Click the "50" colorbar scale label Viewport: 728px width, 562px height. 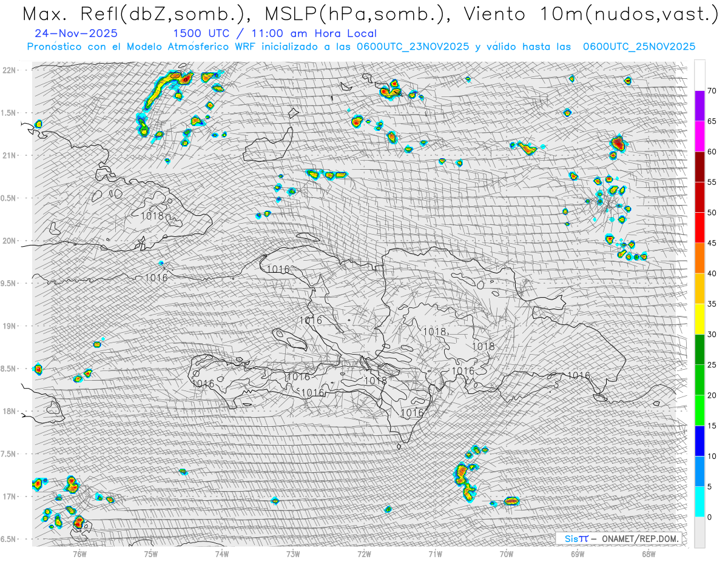[x=712, y=213]
